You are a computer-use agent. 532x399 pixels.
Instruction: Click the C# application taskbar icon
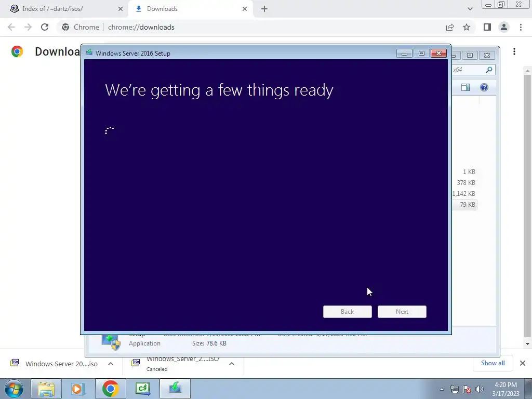pos(142,389)
